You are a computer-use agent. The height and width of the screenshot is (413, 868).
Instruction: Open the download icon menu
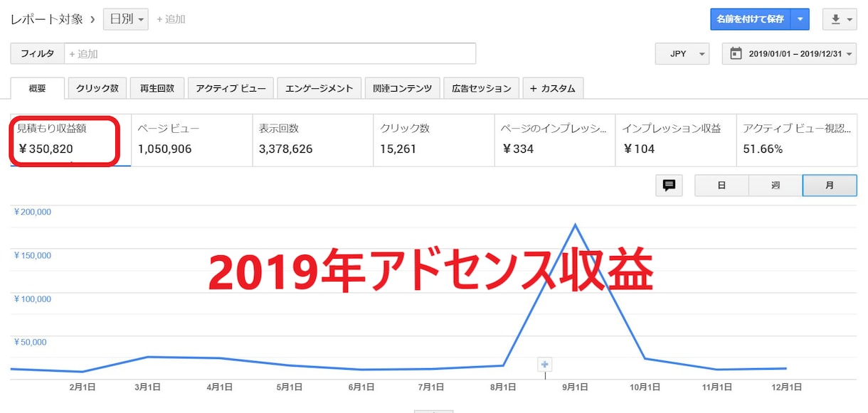840,19
